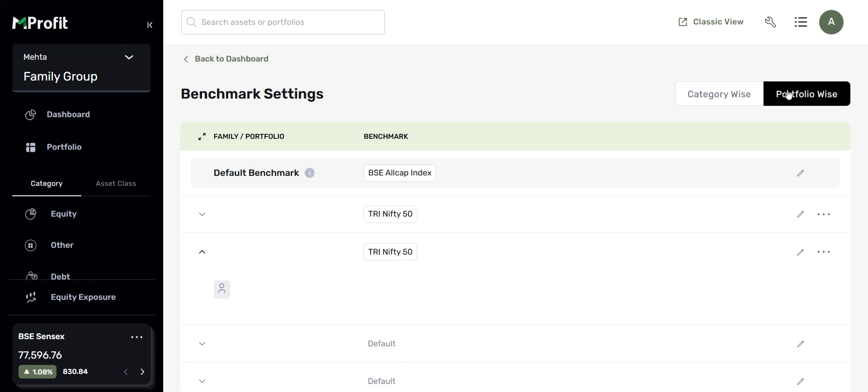Viewport: 868px width, 392px height.
Task: Open the Equity Exposure icon
Action: tap(31, 297)
